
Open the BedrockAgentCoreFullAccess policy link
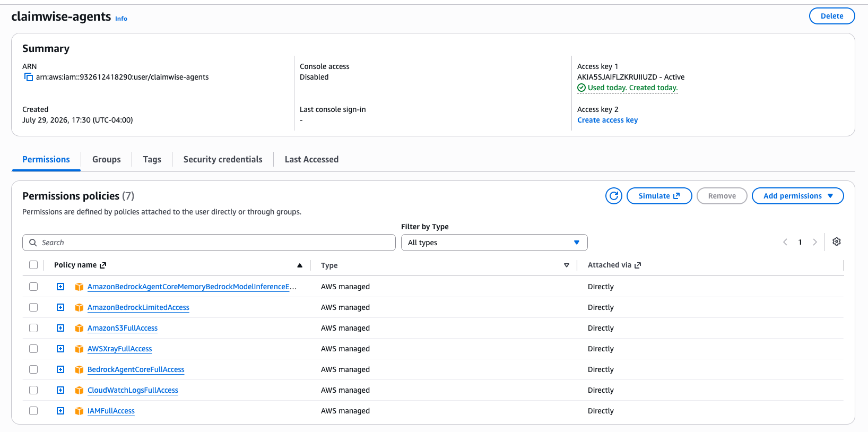tap(136, 369)
